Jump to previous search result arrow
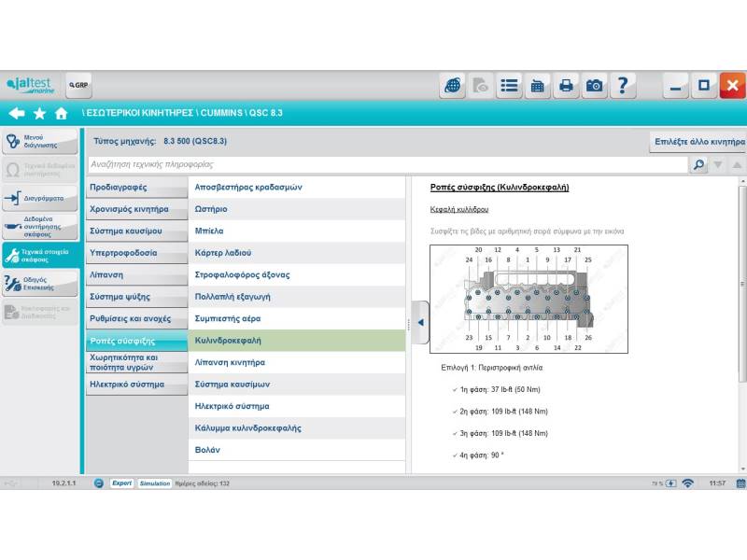Image resolution: width=747 pixels, height=560 pixels. click(737, 165)
